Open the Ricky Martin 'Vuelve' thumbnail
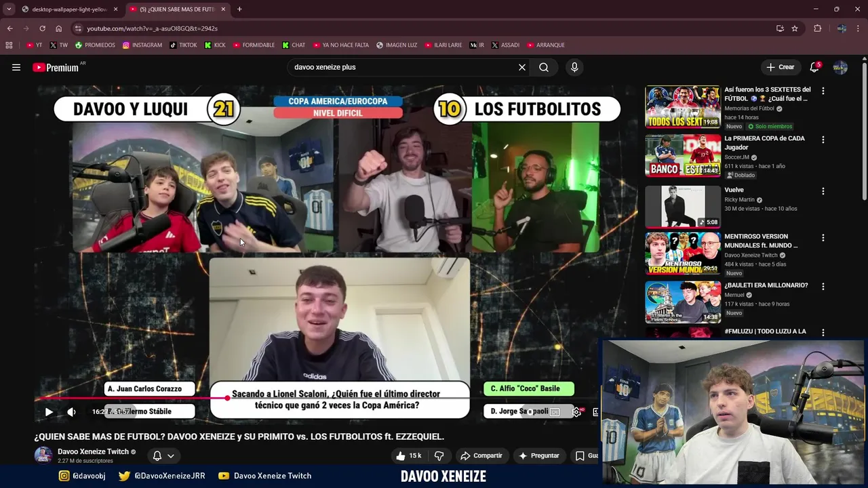 click(683, 207)
